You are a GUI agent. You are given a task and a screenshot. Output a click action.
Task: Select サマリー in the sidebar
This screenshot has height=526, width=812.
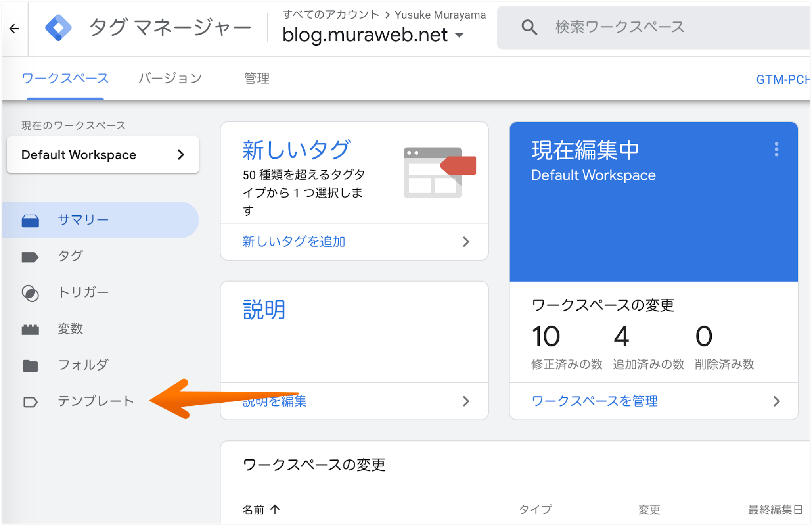pyautogui.click(x=101, y=220)
